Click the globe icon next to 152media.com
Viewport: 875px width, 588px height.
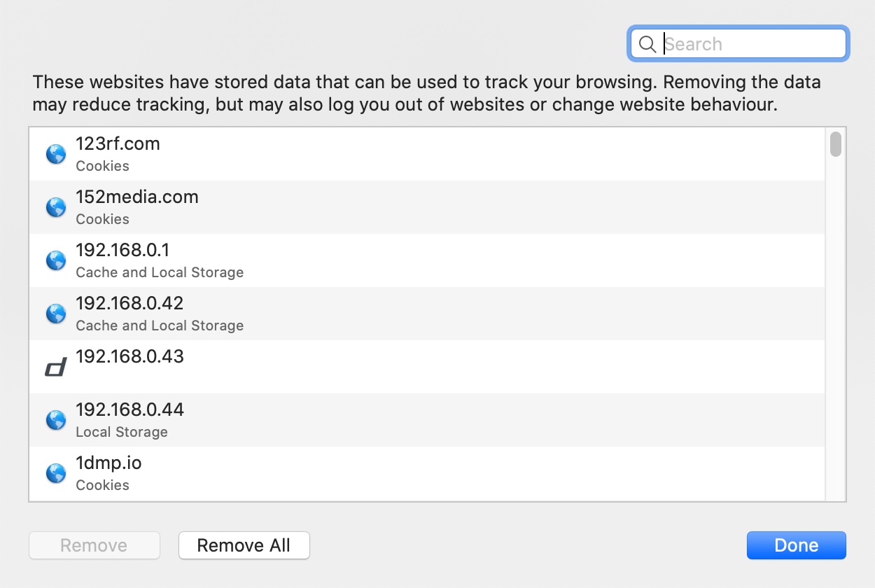[x=56, y=207]
